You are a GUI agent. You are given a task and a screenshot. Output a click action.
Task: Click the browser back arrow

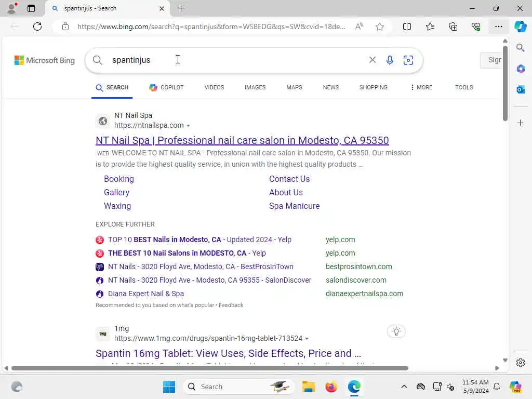coord(15,26)
